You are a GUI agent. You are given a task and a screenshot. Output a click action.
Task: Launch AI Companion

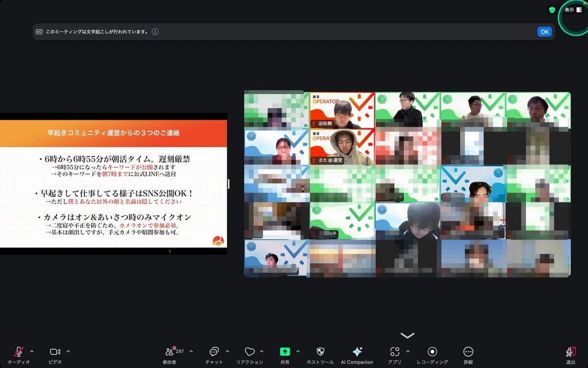point(357,352)
